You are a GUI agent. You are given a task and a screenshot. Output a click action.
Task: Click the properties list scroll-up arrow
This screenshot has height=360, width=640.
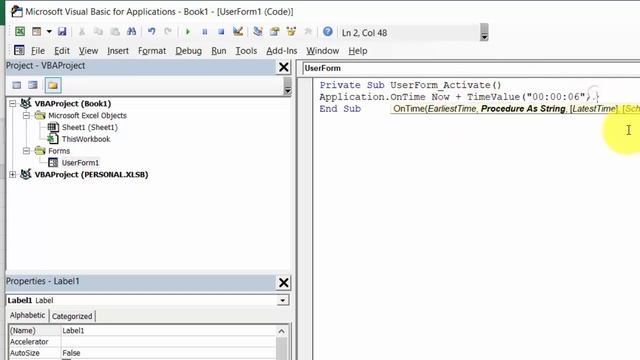(282, 331)
